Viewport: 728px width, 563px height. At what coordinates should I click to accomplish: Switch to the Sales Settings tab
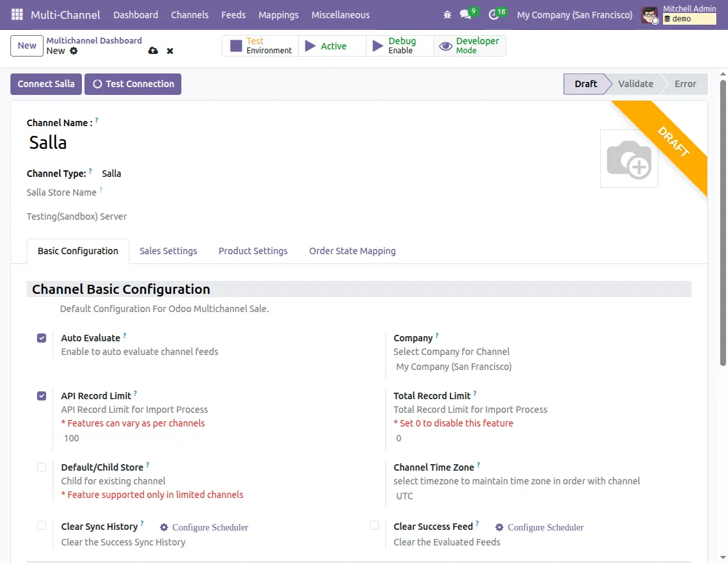(168, 251)
